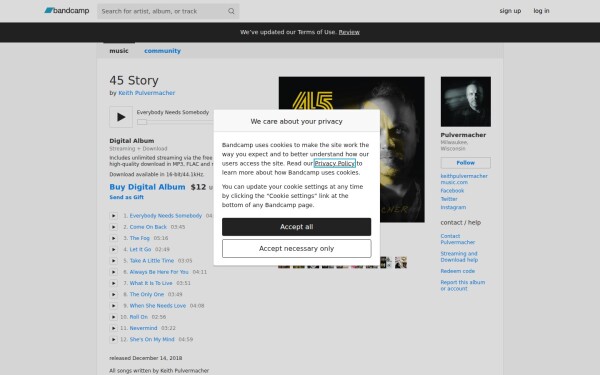
Task: Open track title Roll On
Action: click(x=139, y=317)
